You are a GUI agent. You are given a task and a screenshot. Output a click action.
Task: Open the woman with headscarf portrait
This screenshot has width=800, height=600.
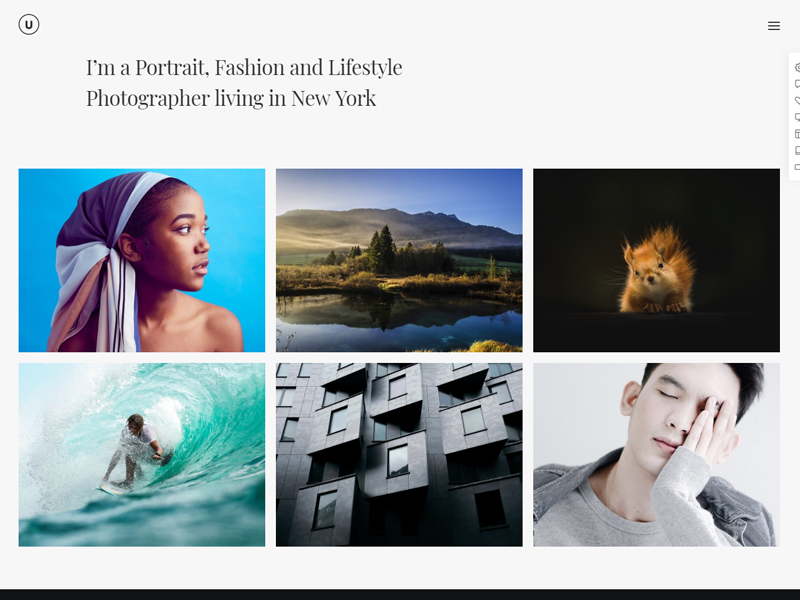[142, 260]
